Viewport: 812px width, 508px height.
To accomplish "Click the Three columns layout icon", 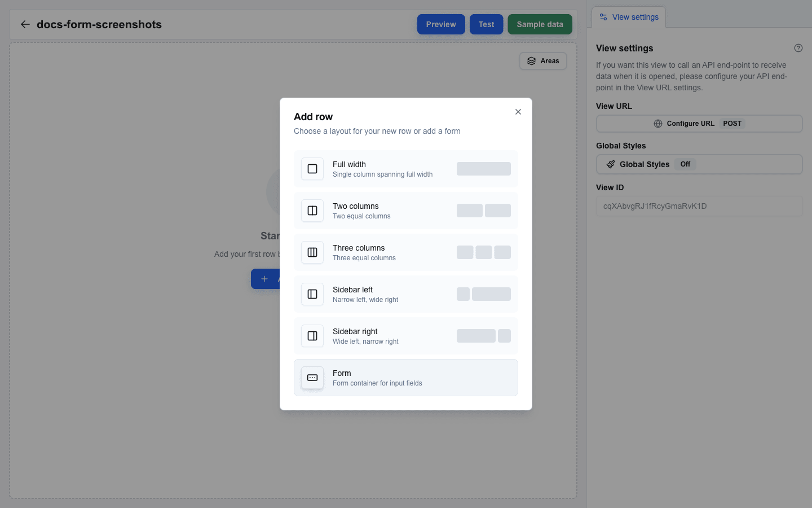I will pos(312,252).
